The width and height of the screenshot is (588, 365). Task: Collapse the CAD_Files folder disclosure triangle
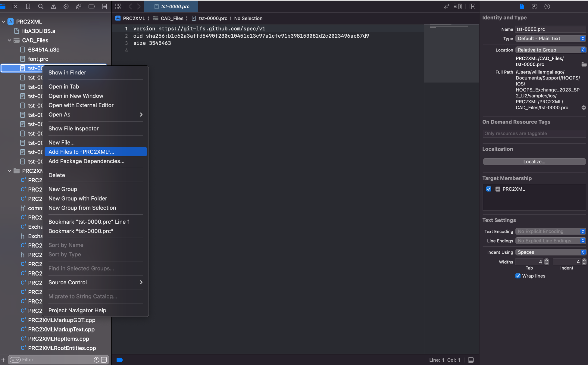[x=9, y=40]
